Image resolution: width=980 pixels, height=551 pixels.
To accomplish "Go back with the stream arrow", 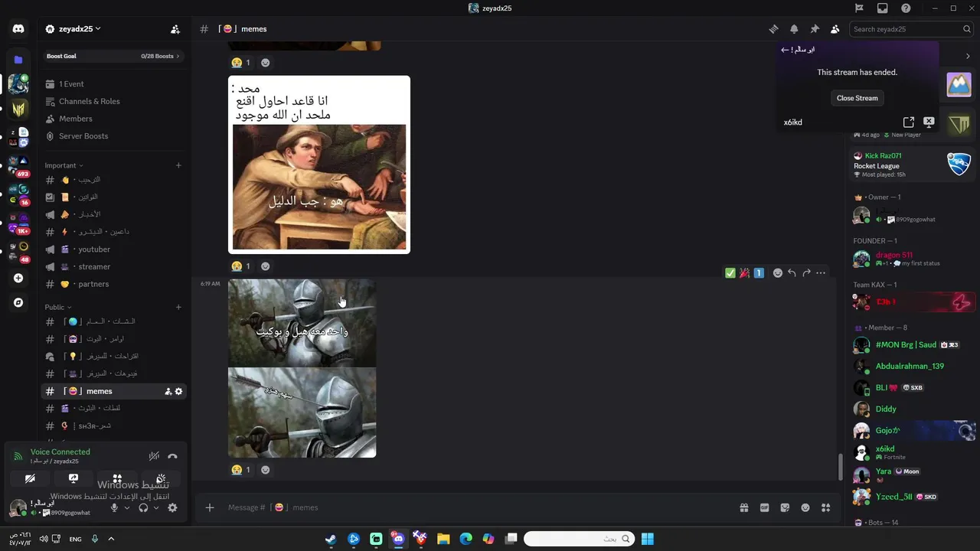I will pos(785,50).
